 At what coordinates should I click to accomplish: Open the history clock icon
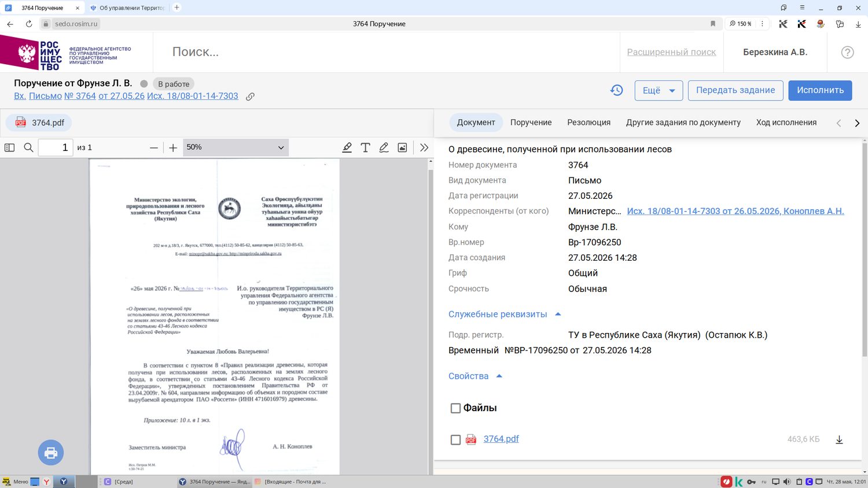[x=617, y=90]
